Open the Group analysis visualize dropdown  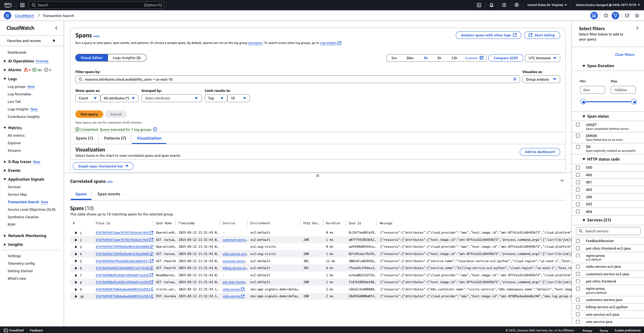click(541, 79)
